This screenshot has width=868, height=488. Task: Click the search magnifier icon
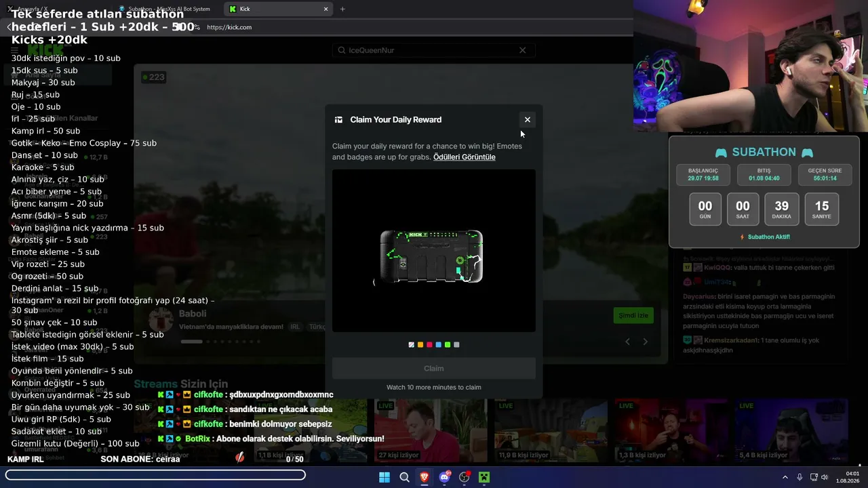pos(342,50)
